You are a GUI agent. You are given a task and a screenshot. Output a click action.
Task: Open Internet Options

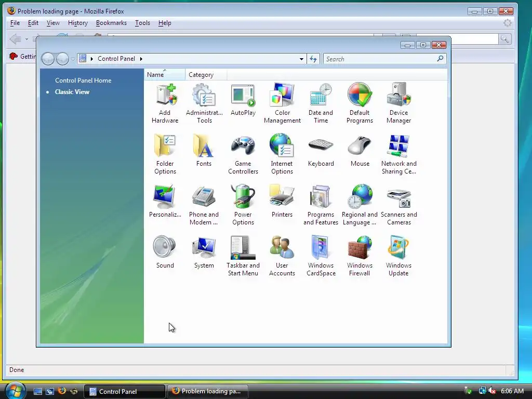tap(282, 154)
